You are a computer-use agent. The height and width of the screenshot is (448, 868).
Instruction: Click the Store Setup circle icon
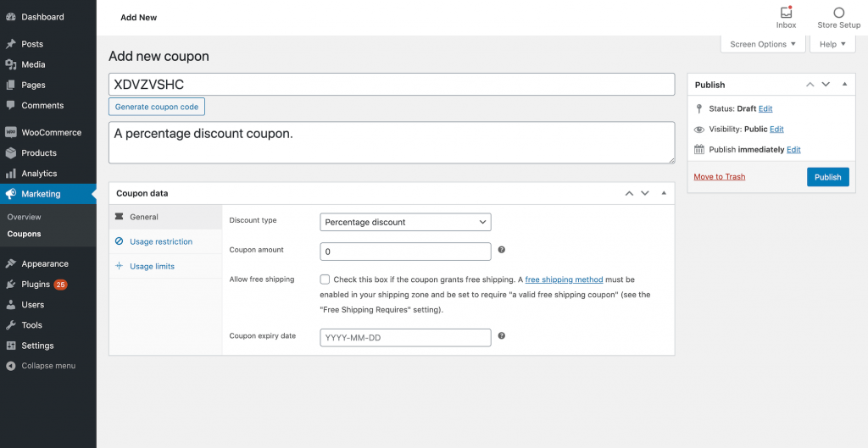pyautogui.click(x=838, y=14)
